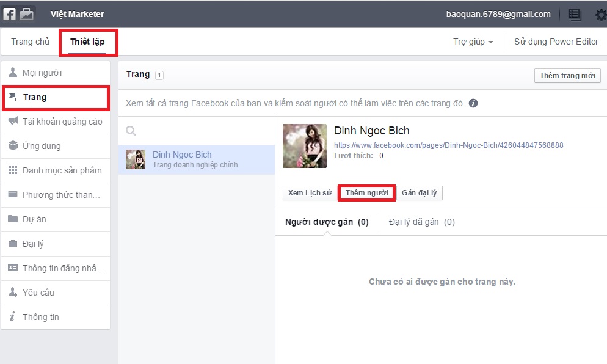Open Dự án in the sidebar

point(56,219)
